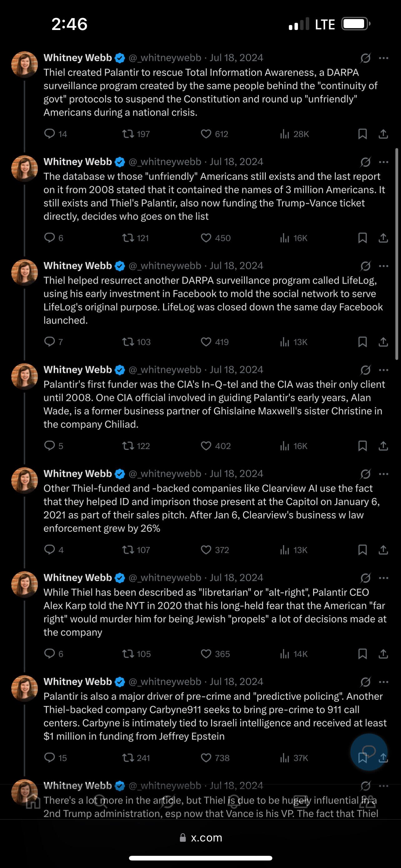
Task: Open three-dot menu on In-Q-tel tweet
Action: click(x=384, y=370)
